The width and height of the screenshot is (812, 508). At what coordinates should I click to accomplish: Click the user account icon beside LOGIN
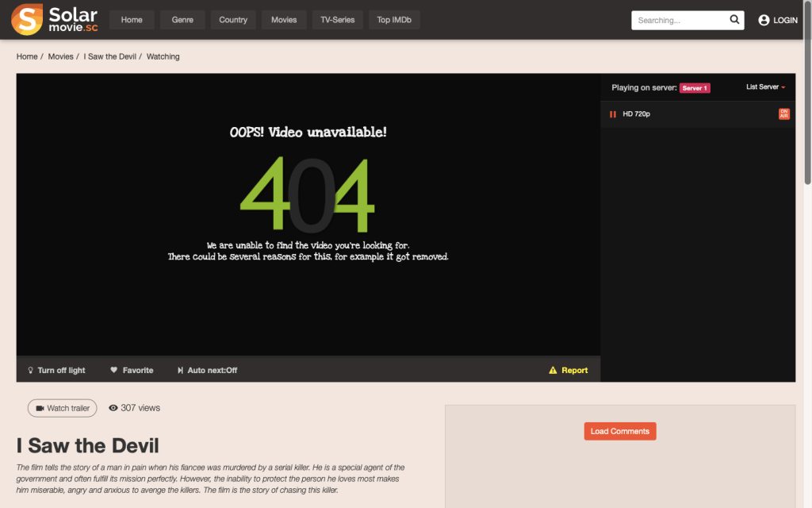(764, 20)
